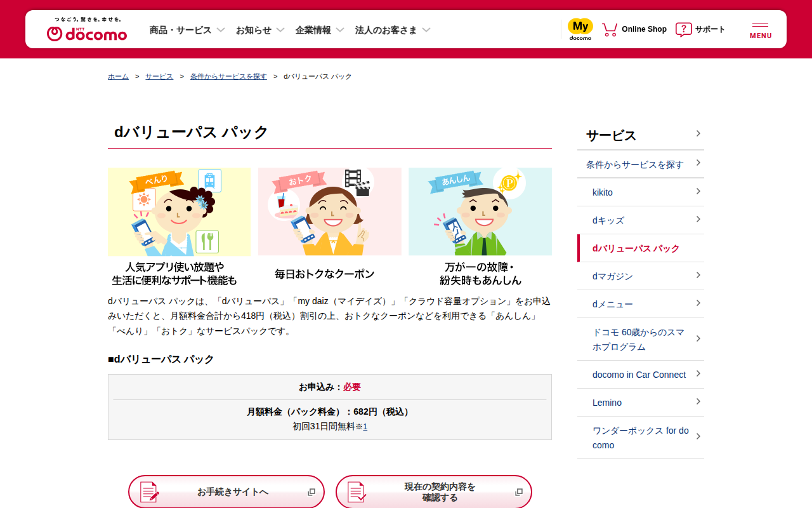
Task: Click the Online Shop cart icon
Action: [610, 29]
